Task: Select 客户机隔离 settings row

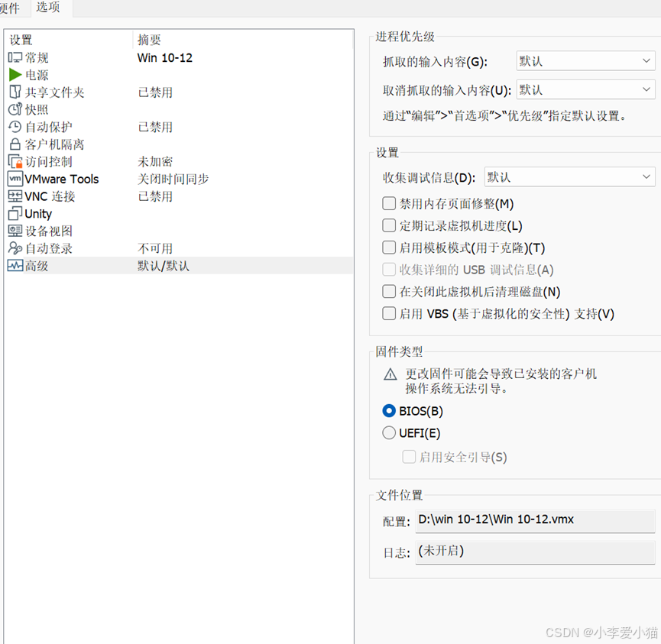Action: 179,144
